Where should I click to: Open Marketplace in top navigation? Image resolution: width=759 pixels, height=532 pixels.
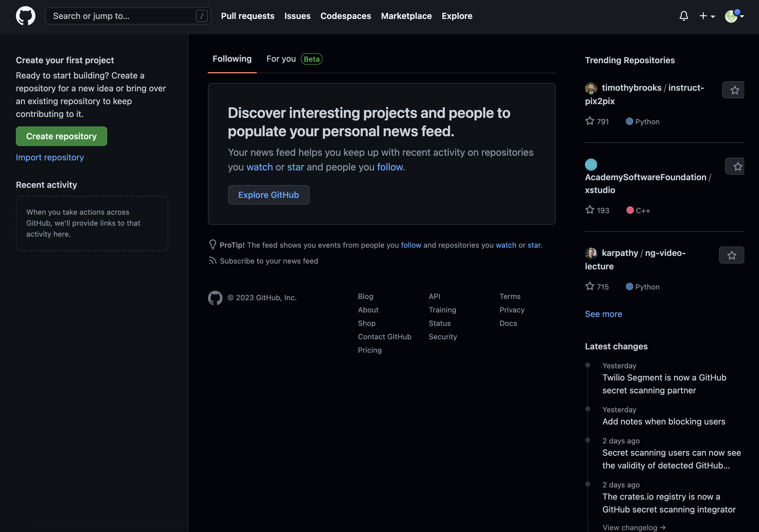click(x=406, y=16)
